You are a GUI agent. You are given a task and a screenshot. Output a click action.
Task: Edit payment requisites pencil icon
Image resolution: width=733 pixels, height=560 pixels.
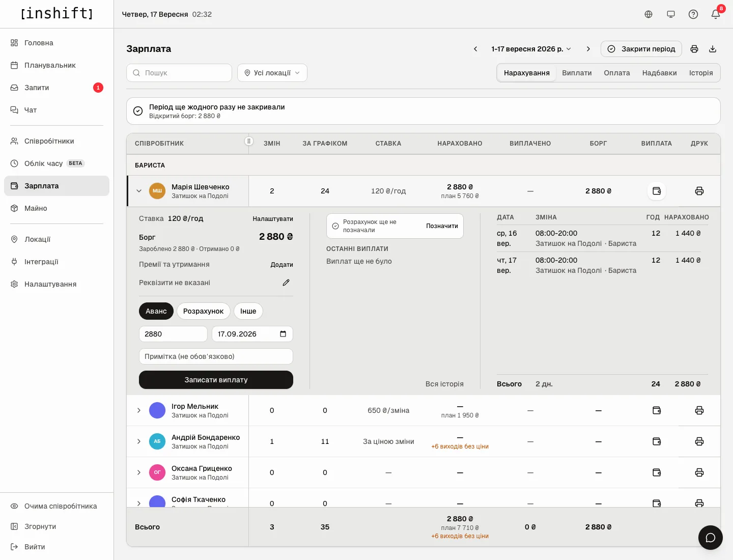(286, 283)
